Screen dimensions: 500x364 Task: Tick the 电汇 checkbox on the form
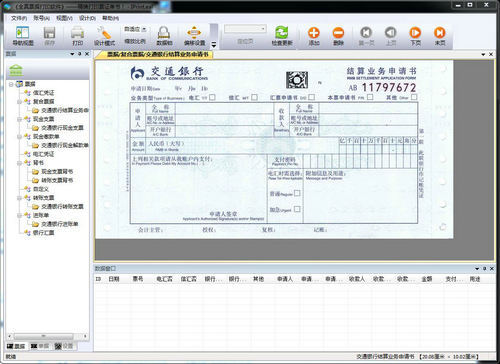click(212, 97)
